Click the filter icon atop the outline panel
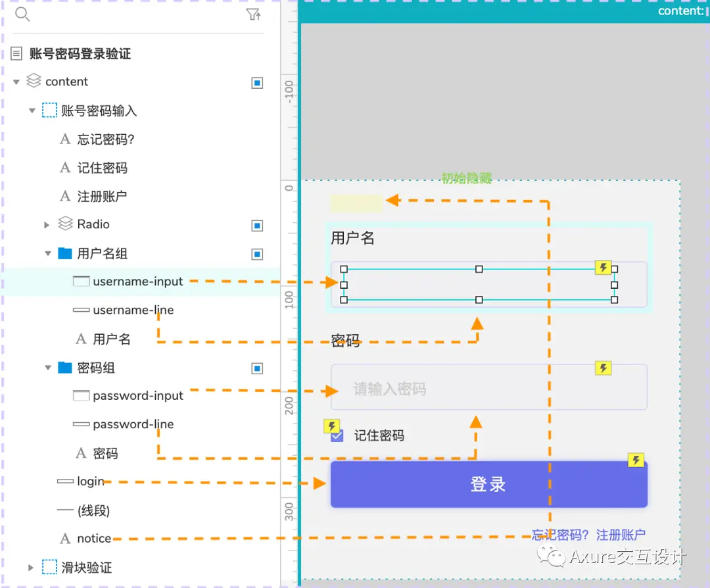This screenshot has width=710, height=588. point(254,14)
